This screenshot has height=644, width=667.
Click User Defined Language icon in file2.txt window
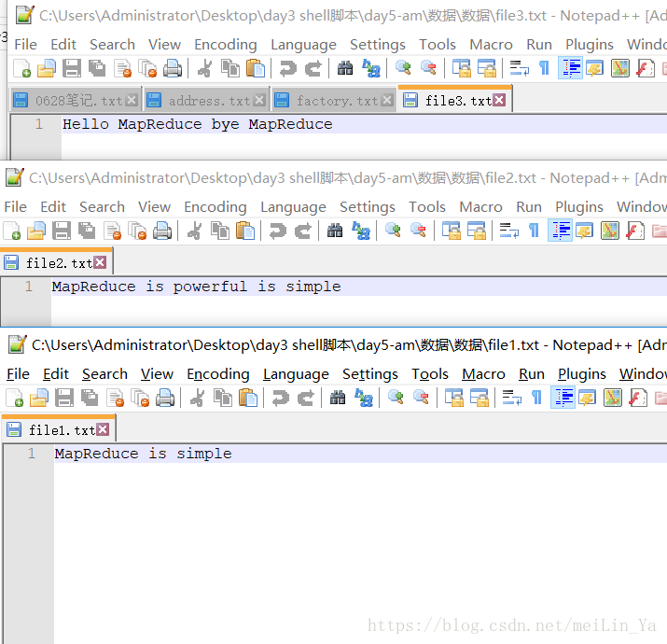tap(585, 231)
